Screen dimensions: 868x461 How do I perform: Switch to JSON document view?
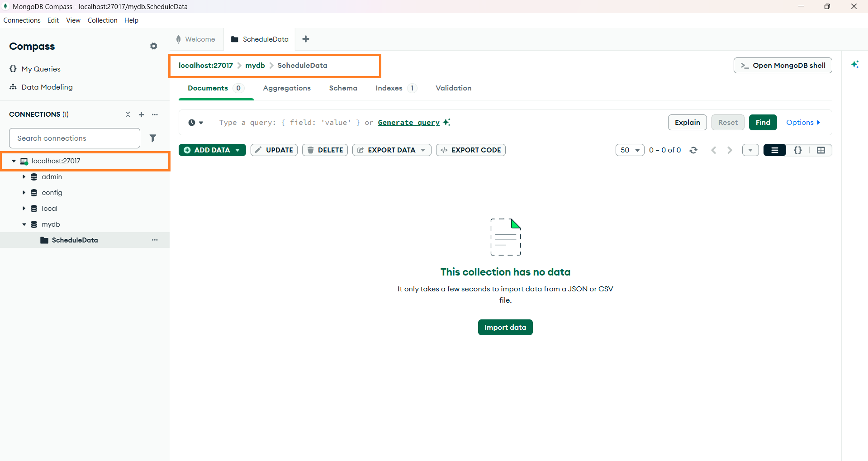[798, 150]
